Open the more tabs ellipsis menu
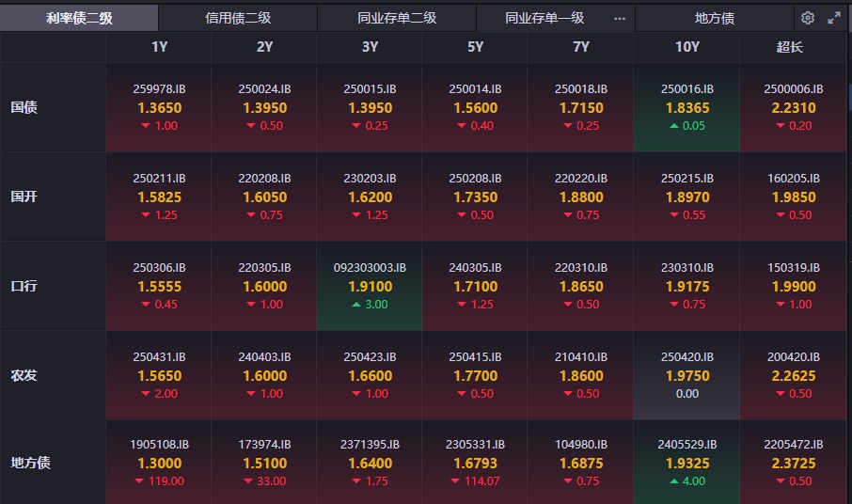Screen dimensions: 852x504 click(620, 19)
